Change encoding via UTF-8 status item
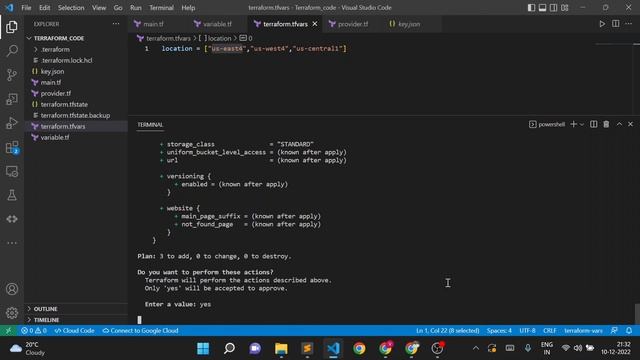Screen dimensions: 640x360 (x=527, y=330)
